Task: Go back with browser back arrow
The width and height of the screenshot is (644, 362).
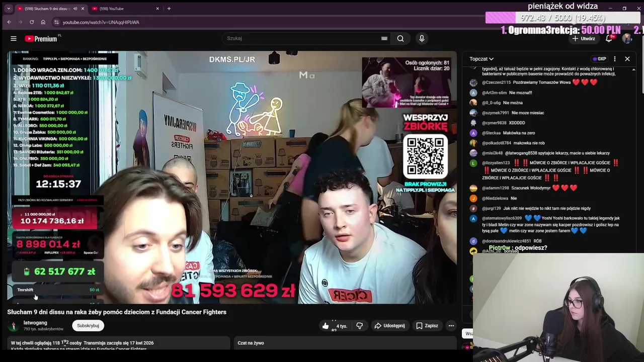Action: point(9,22)
